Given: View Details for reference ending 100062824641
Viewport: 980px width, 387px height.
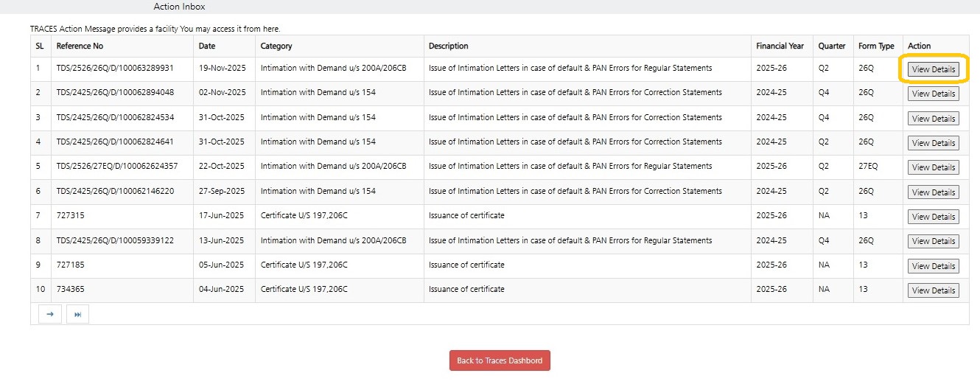Looking at the screenshot, I should point(933,143).
